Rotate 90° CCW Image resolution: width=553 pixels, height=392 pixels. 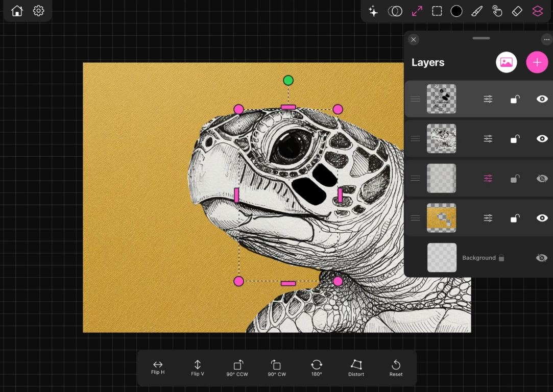[237, 367]
